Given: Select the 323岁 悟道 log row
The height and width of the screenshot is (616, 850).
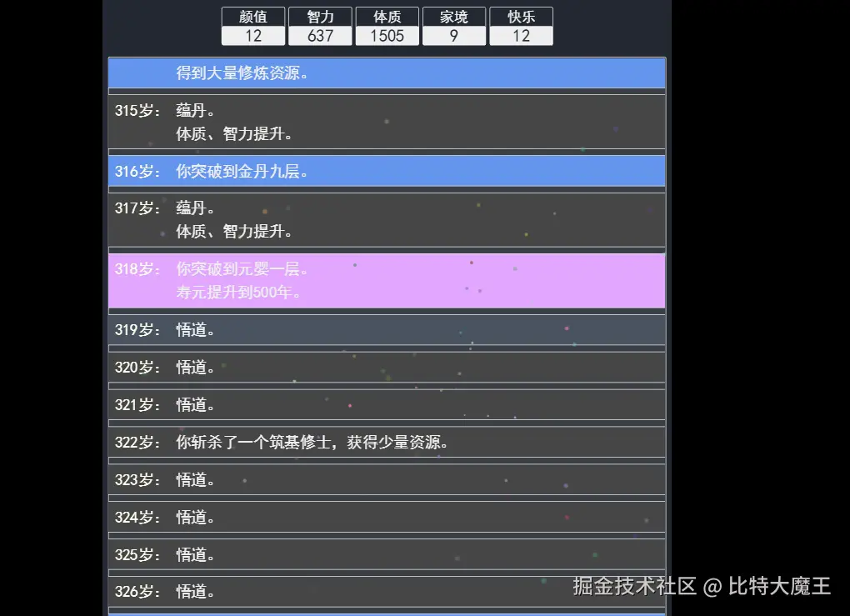Looking at the screenshot, I should pyautogui.click(x=386, y=479).
